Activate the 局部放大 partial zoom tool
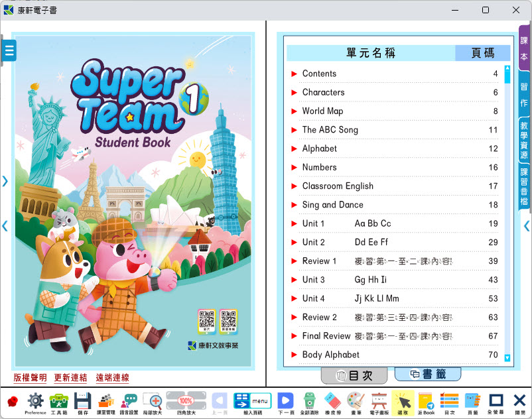Image resolution: width=532 pixels, height=419 pixels. click(x=153, y=403)
